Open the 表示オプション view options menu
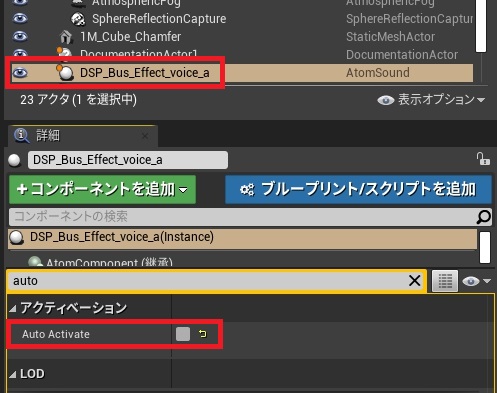 coord(431,100)
